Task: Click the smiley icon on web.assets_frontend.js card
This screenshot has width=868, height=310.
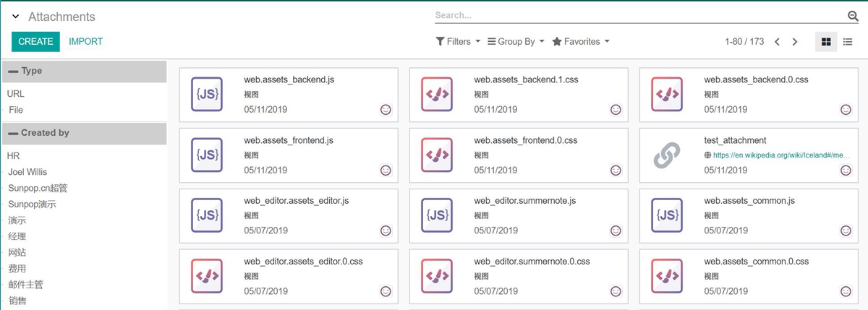Action: tap(386, 171)
